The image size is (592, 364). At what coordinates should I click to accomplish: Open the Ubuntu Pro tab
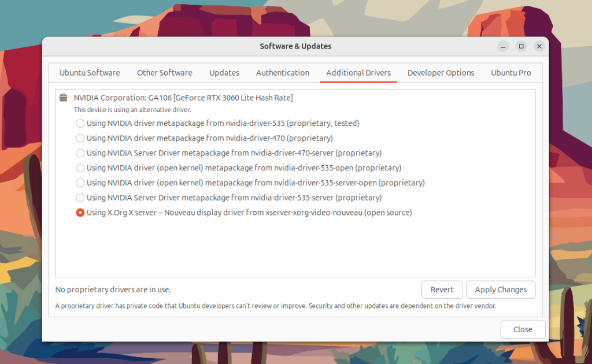tap(511, 73)
